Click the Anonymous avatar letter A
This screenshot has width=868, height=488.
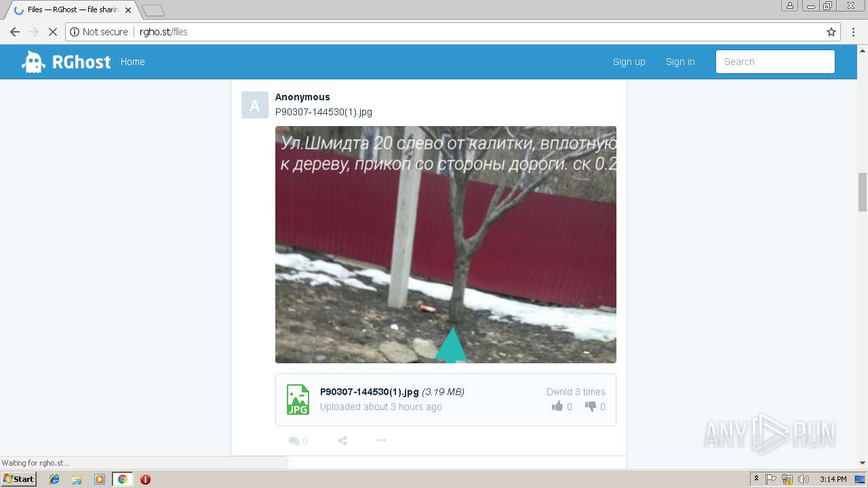(x=255, y=105)
